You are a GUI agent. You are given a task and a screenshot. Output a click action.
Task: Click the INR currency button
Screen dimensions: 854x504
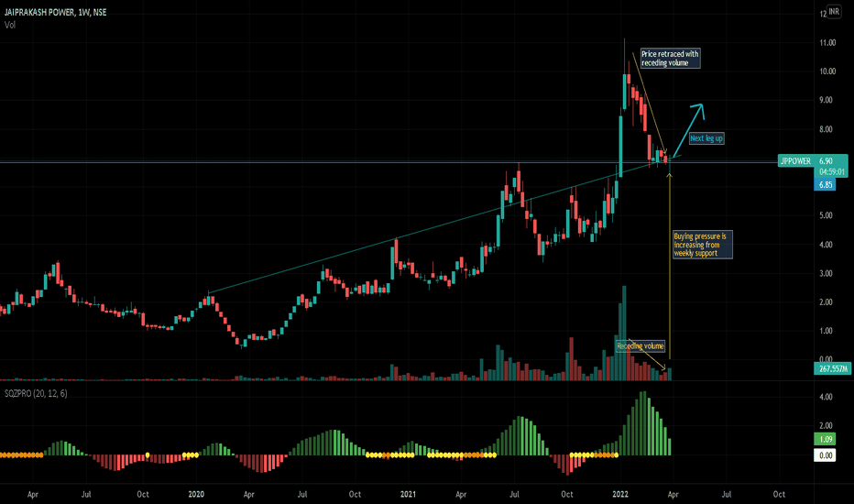click(x=834, y=11)
